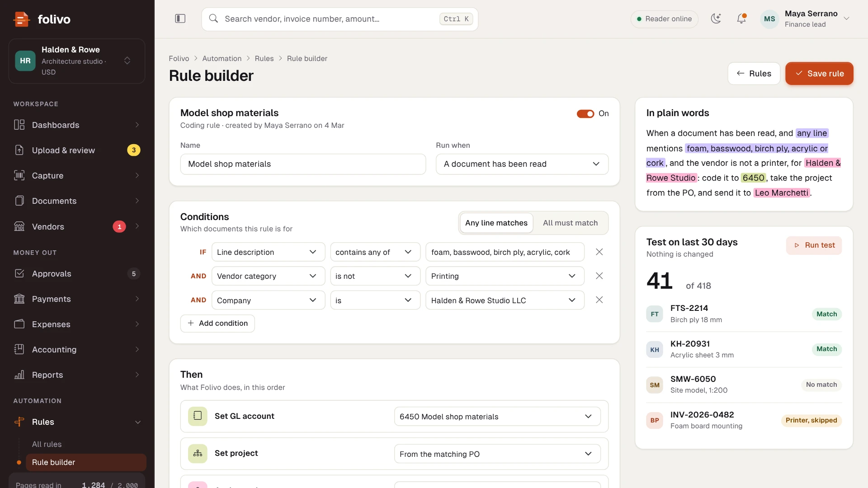Open Documents section
Screen dimensions: 868x488
click(77, 201)
